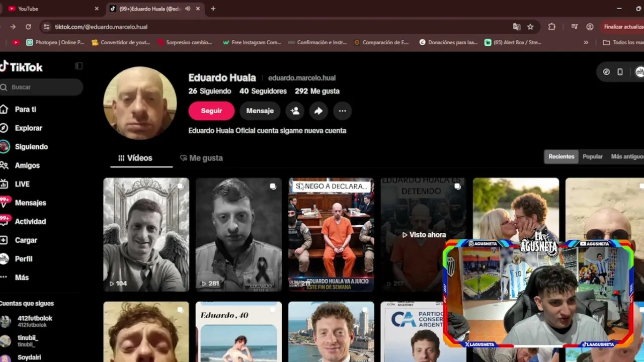Open a new browser tab
The width and height of the screenshot is (644, 362).
pos(213,9)
